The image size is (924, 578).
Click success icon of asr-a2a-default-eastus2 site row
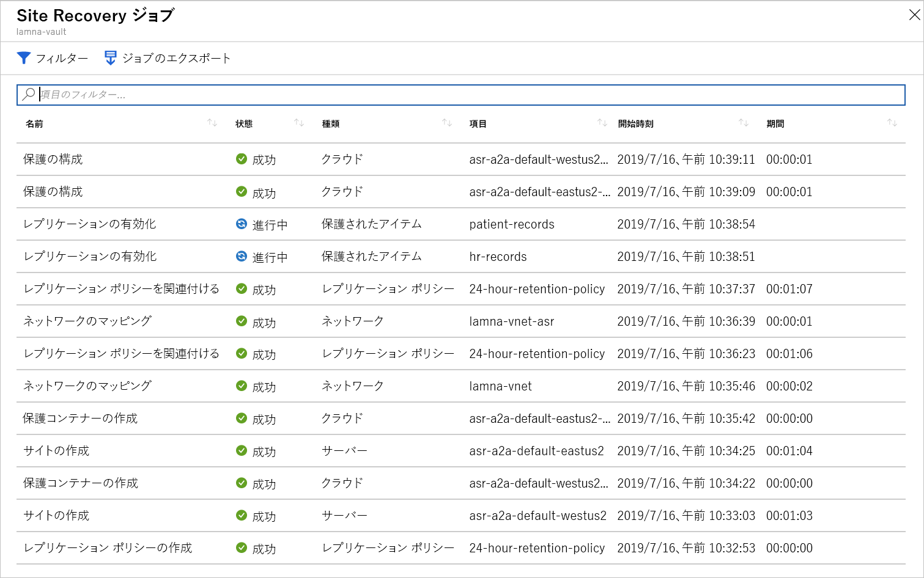tap(242, 450)
